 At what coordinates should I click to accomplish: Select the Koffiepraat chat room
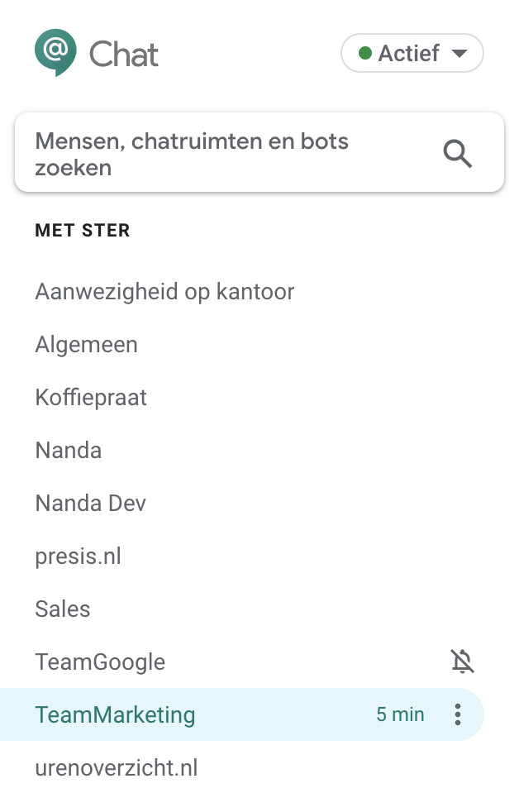[91, 397]
